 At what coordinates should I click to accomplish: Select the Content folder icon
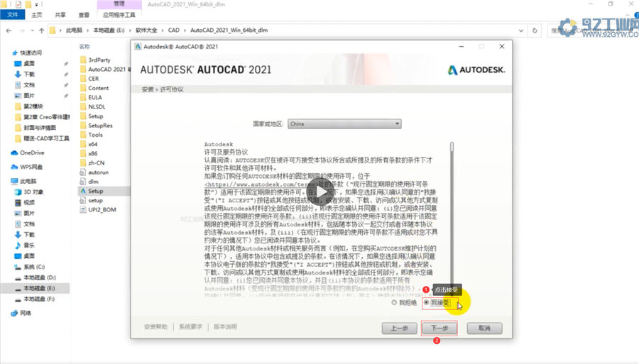coord(83,88)
